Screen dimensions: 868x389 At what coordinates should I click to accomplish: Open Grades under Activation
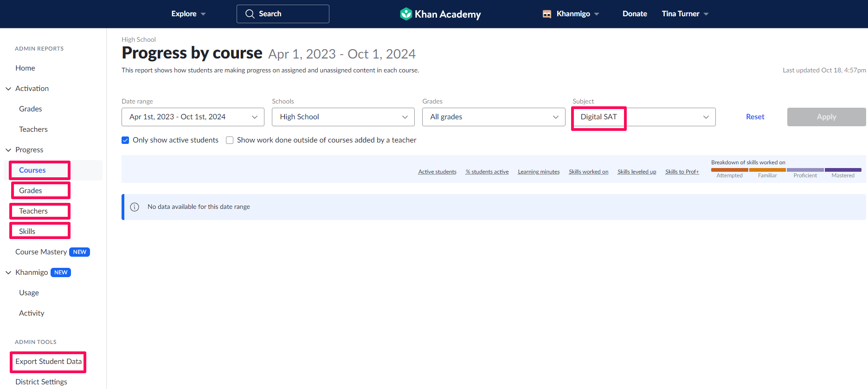(31, 109)
